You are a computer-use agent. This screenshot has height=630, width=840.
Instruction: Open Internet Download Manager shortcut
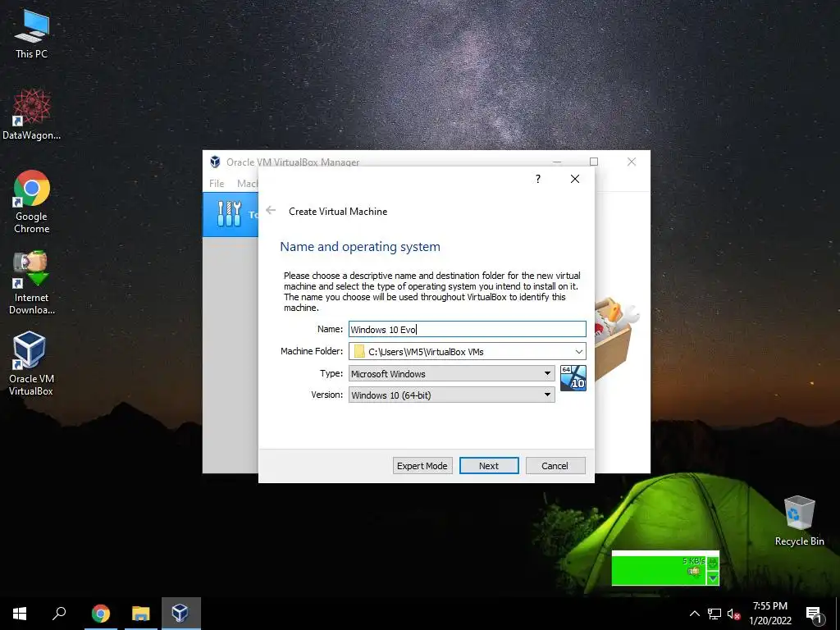[x=32, y=282]
